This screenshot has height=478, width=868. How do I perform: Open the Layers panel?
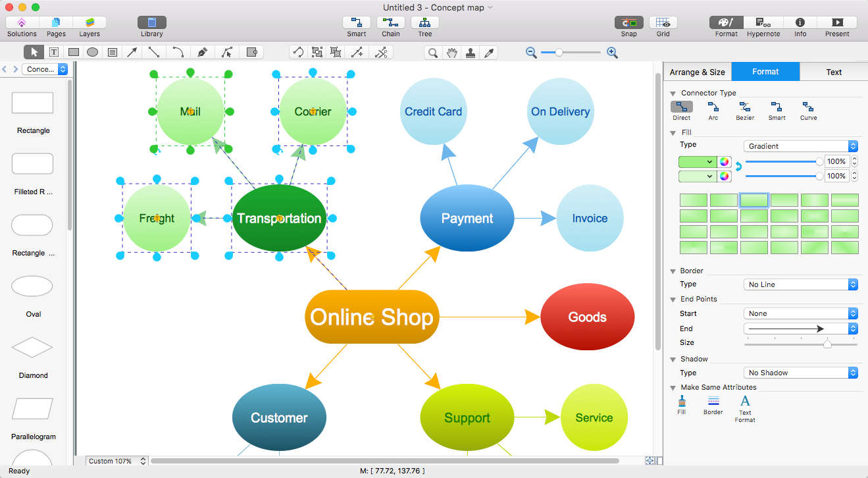89,23
